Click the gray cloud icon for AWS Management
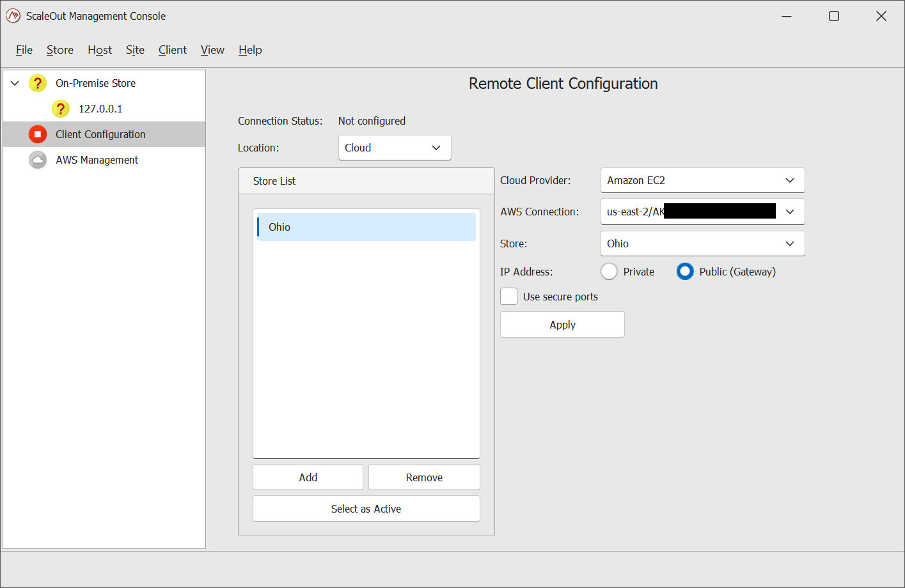The height and width of the screenshot is (588, 905). pos(38,160)
